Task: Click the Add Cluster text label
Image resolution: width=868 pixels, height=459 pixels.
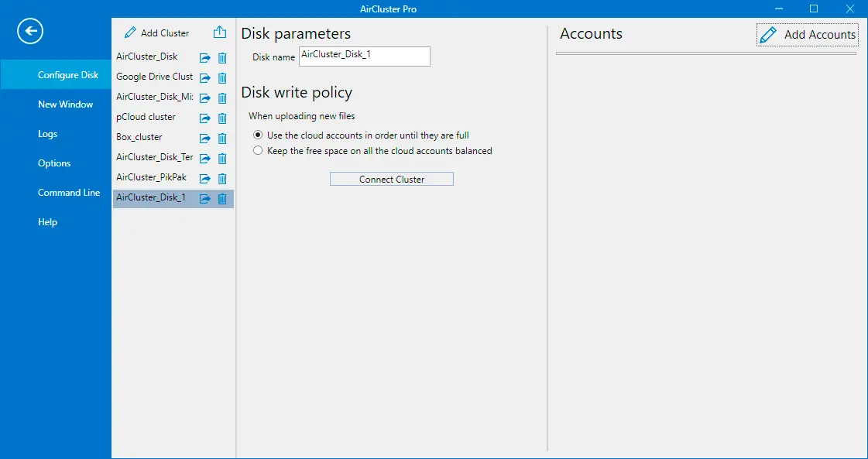Action: [x=165, y=33]
